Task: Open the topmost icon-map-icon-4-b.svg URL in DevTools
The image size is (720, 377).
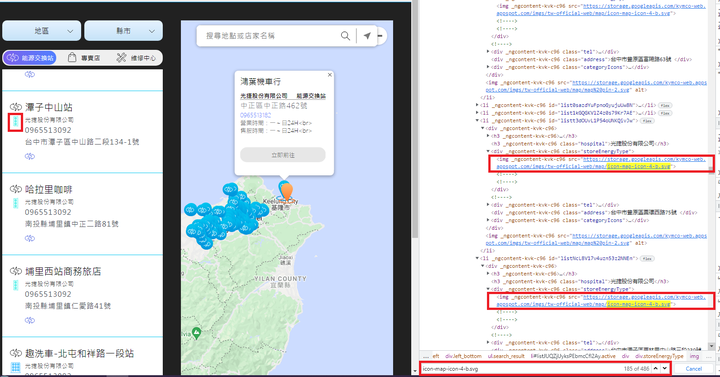Action: pyautogui.click(x=601, y=10)
